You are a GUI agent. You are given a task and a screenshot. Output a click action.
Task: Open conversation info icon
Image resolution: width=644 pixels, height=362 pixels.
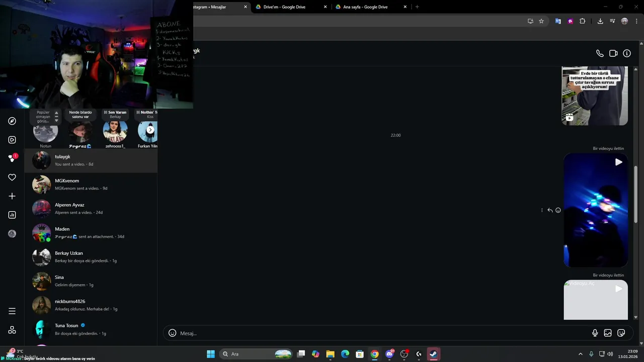[627, 53]
